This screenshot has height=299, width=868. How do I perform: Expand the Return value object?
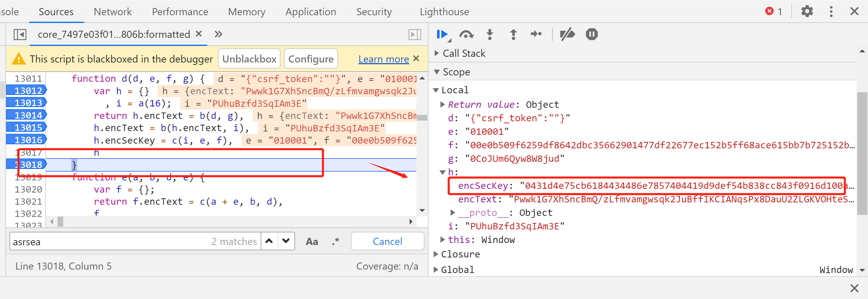[x=442, y=104]
